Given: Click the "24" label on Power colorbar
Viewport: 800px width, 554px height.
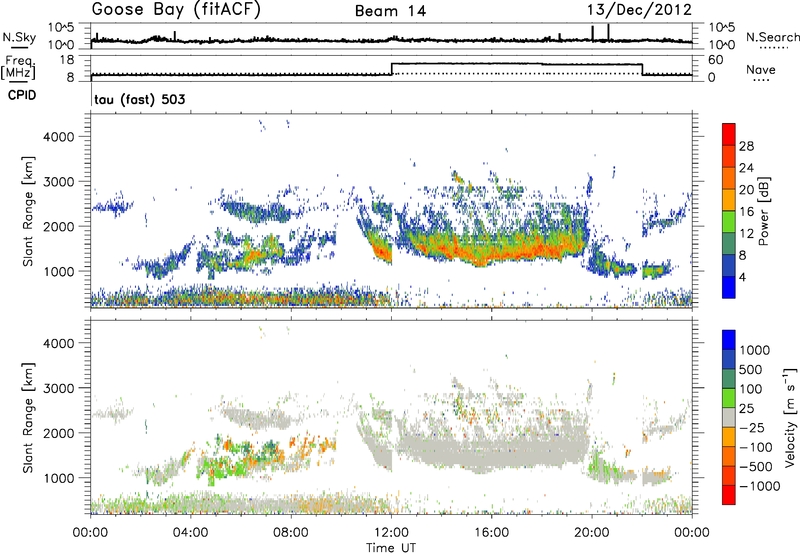Looking at the screenshot, I should [x=746, y=168].
